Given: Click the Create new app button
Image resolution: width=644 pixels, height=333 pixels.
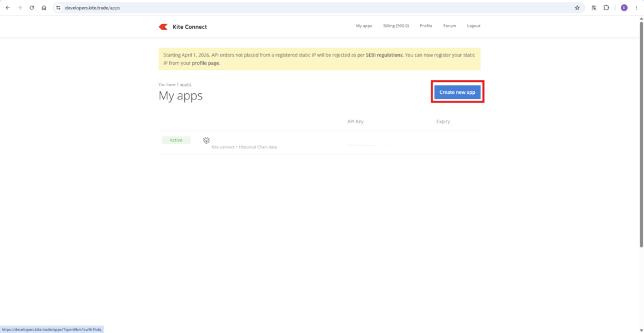Looking at the screenshot, I should 457,93.
